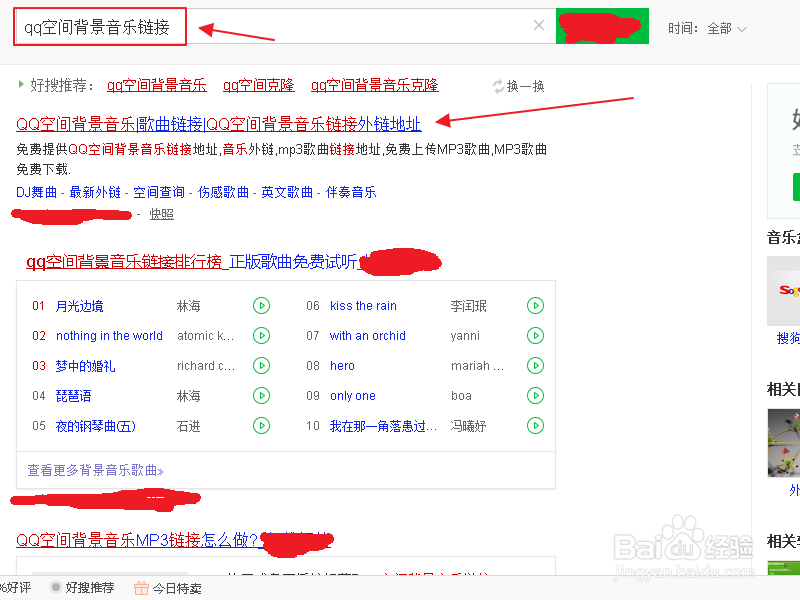800x600 pixels.
Task: Open the 英文歌曲 sublink
Action: (x=287, y=192)
